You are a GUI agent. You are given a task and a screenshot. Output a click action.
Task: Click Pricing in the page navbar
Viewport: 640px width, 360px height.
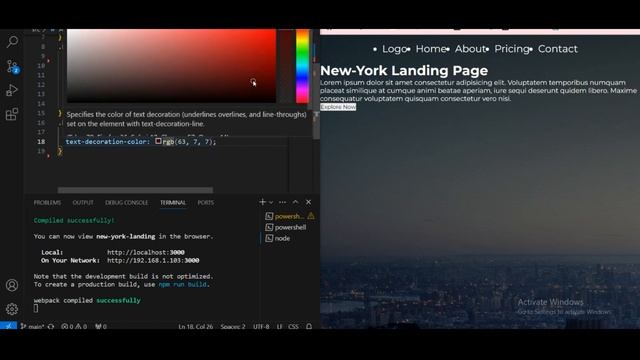pos(512,49)
